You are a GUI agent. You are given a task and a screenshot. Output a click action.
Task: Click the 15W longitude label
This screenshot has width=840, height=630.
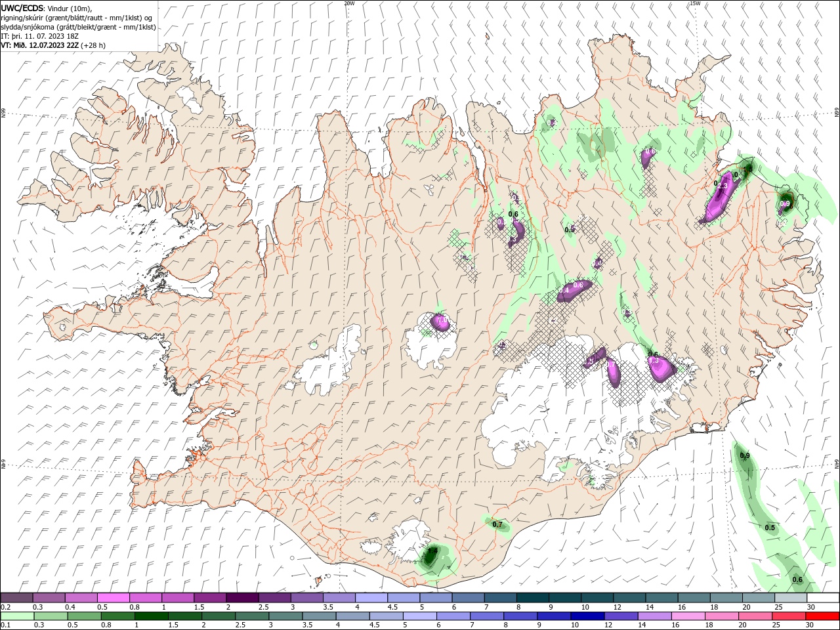click(x=695, y=3)
